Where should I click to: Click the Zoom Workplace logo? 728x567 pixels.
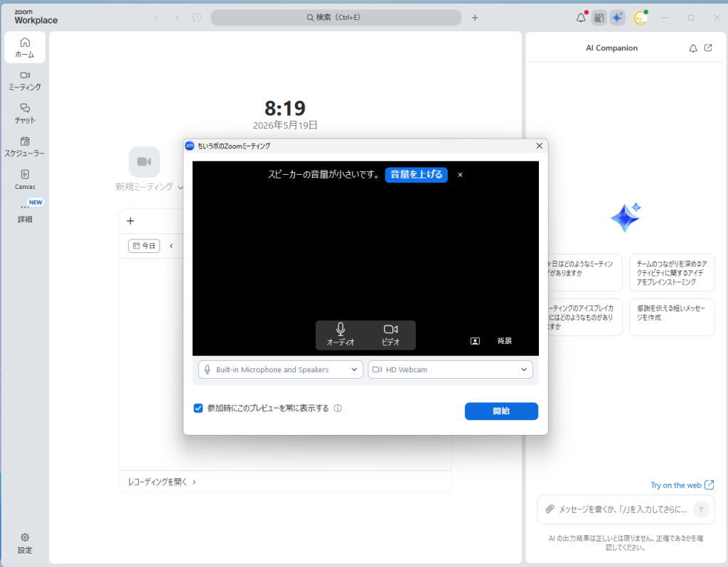[36, 17]
